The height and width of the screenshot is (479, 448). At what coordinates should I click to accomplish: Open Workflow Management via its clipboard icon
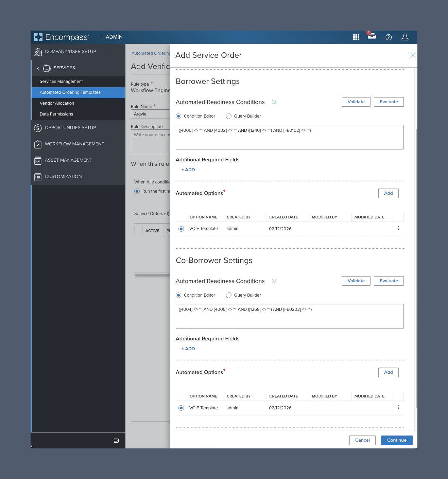[38, 144]
